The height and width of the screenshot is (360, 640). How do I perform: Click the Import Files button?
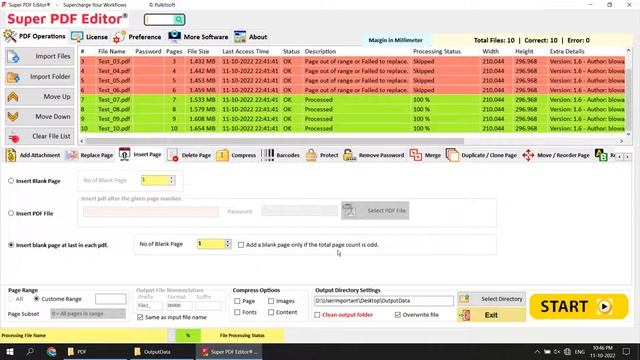(x=40, y=56)
